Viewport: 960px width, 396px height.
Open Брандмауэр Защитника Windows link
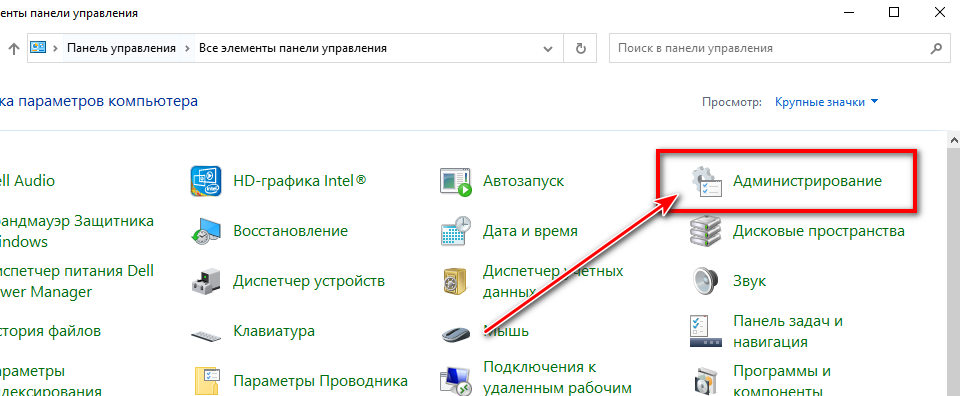pos(77,231)
